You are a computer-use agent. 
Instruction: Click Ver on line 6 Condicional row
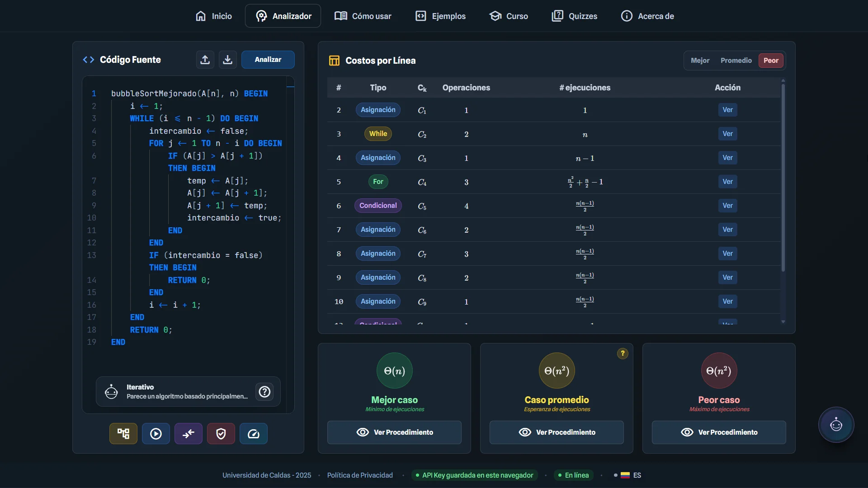(x=727, y=206)
